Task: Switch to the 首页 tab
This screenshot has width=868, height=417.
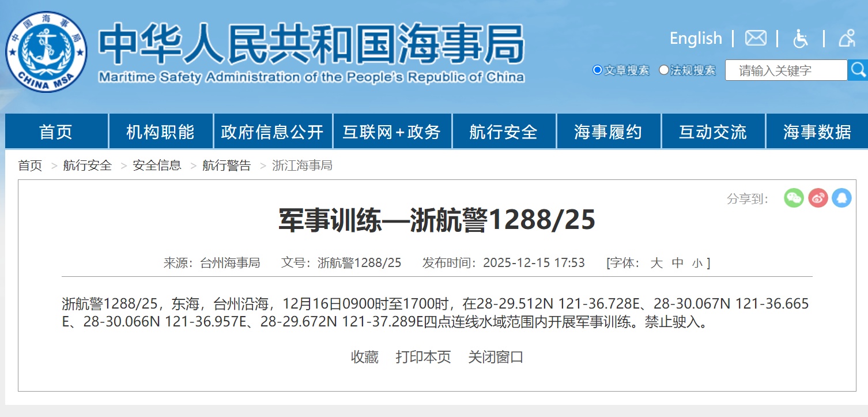Action: (55, 132)
